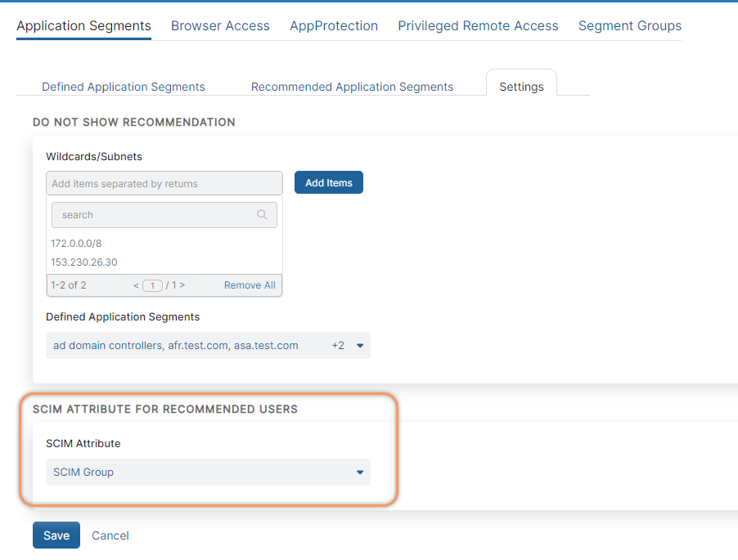This screenshot has height=560, width=738.
Task: Go to the Segment Groups tab
Action: click(x=629, y=26)
